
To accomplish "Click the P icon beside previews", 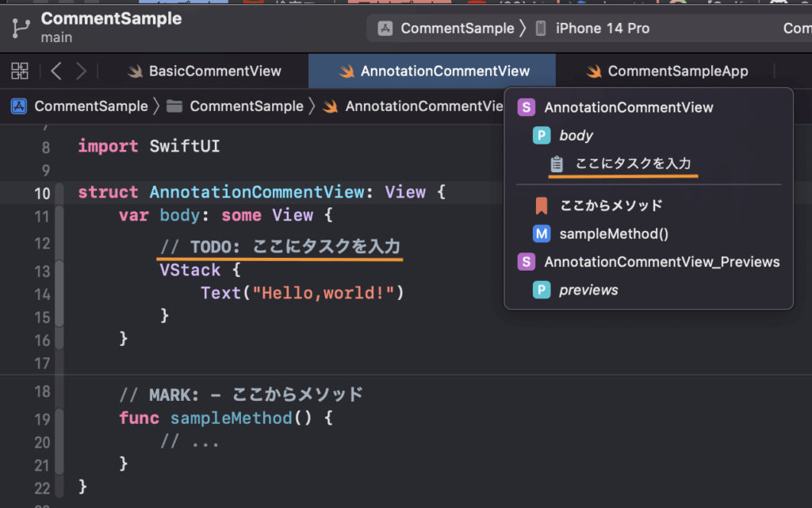I will (542, 290).
